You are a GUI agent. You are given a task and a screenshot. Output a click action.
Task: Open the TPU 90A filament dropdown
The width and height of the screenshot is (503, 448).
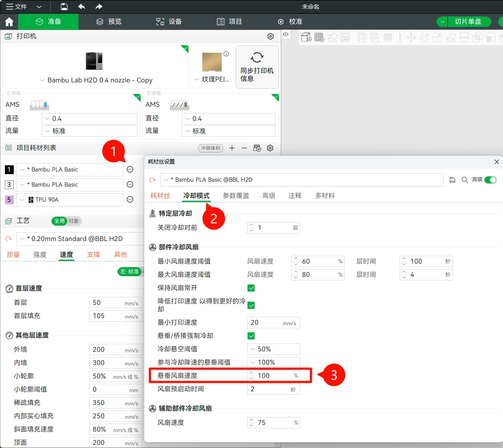70,200
